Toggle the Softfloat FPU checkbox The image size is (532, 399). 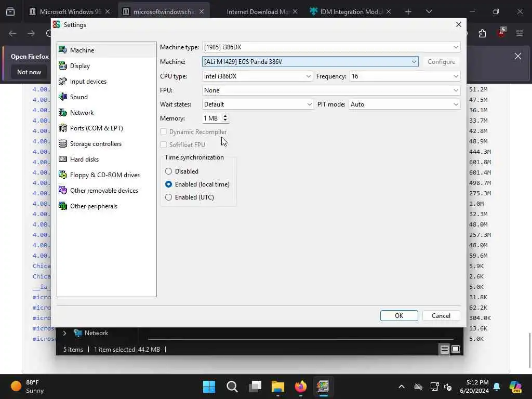click(x=164, y=144)
